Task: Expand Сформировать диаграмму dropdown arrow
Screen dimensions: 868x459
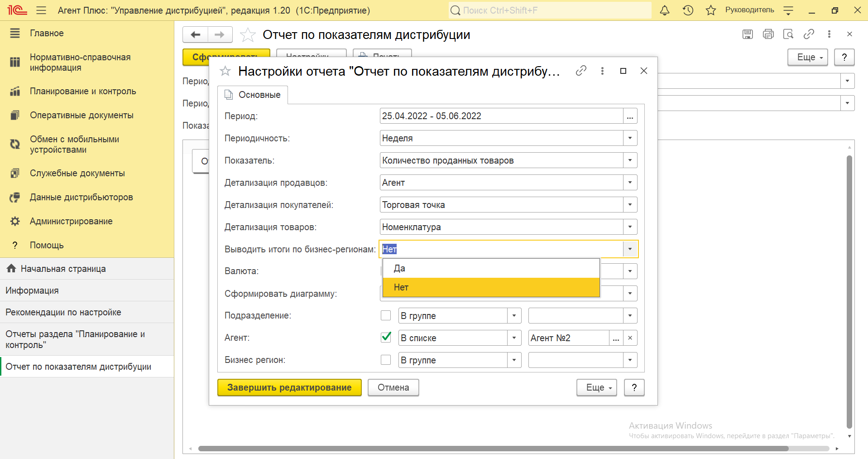Action: coord(630,294)
